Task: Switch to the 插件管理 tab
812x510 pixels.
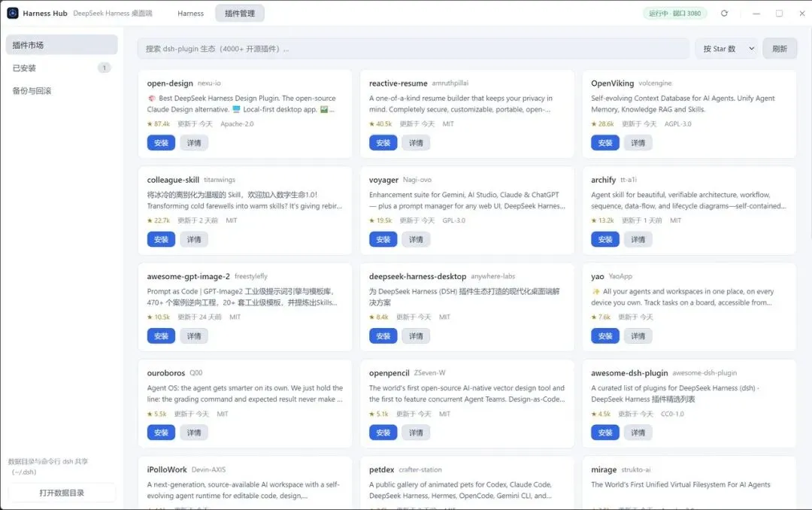Action: pyautogui.click(x=240, y=14)
